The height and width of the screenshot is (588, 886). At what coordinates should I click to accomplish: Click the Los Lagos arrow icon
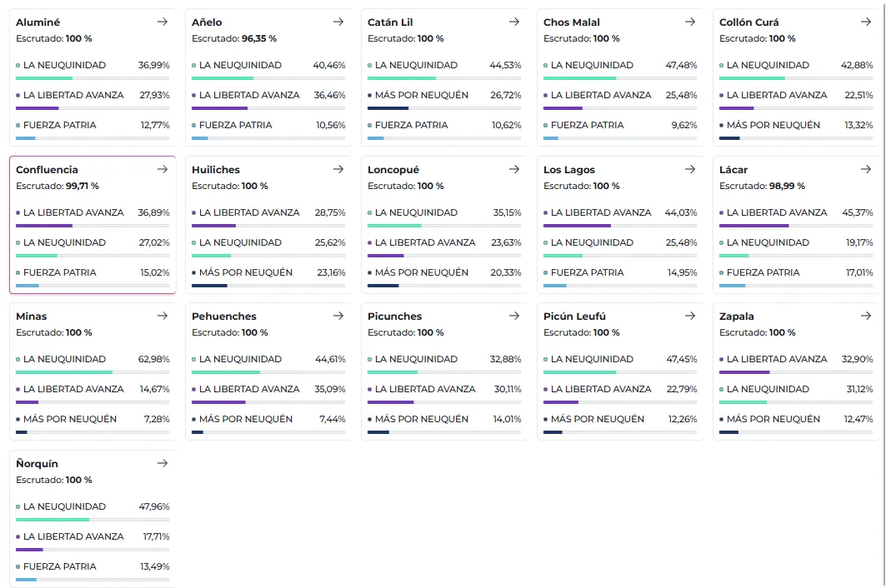click(690, 169)
